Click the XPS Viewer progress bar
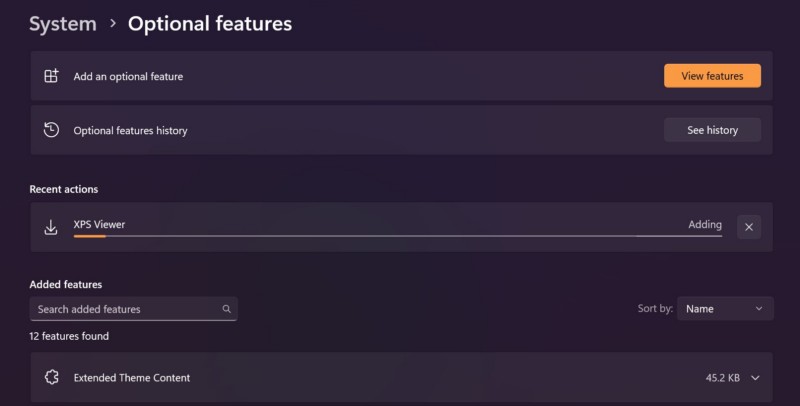The height and width of the screenshot is (406, 800). [x=397, y=237]
